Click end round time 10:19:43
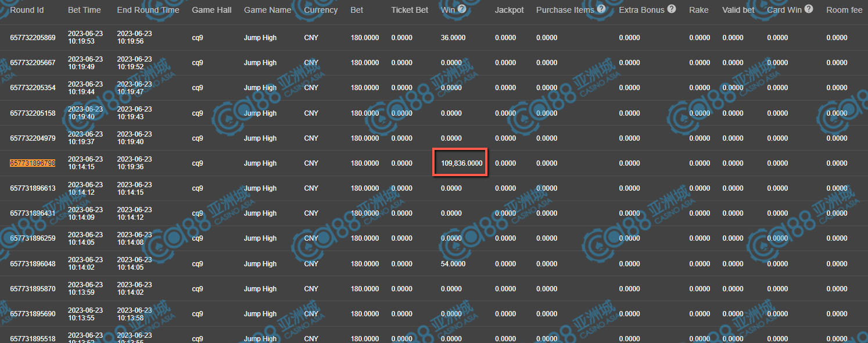The width and height of the screenshot is (868, 343). pos(134,113)
